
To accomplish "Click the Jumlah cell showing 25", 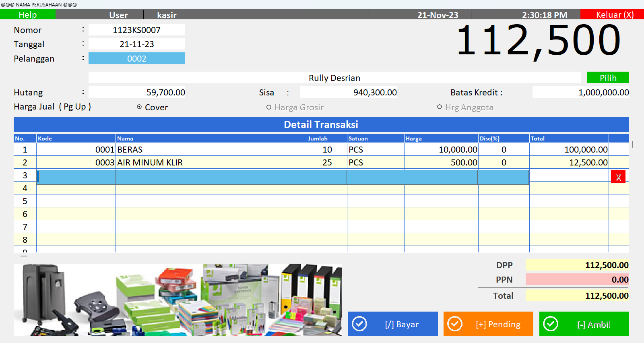I will [327, 163].
